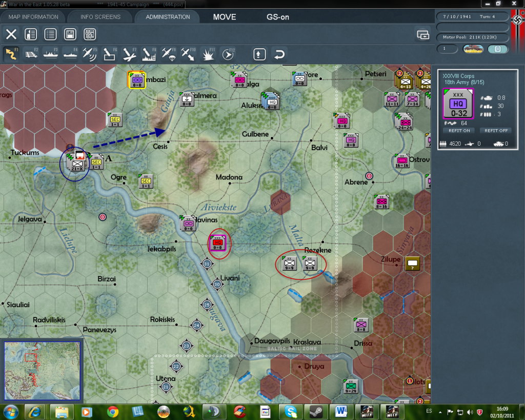Select the F4 amphibious transport ship icon
525x420 pixels.
coord(70,54)
